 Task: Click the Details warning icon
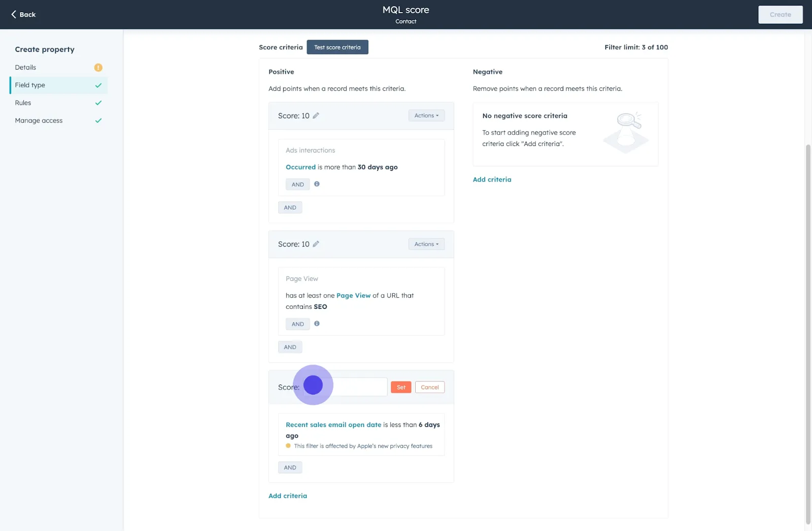[98, 67]
